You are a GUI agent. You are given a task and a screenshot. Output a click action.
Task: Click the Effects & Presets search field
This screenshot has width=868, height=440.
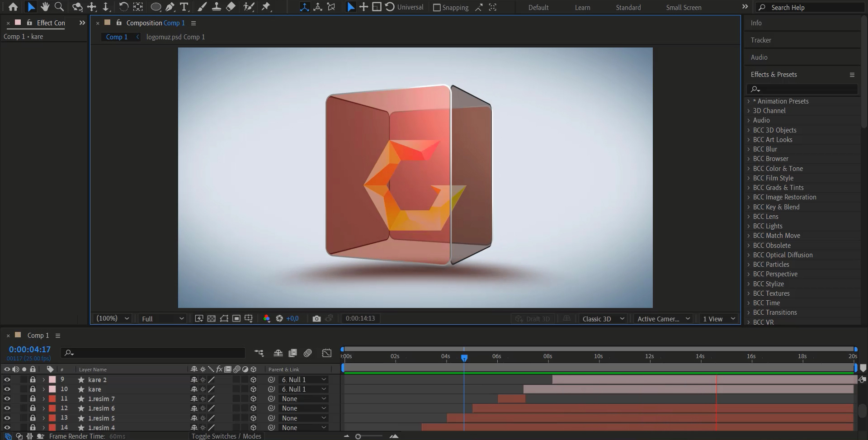[x=802, y=89]
